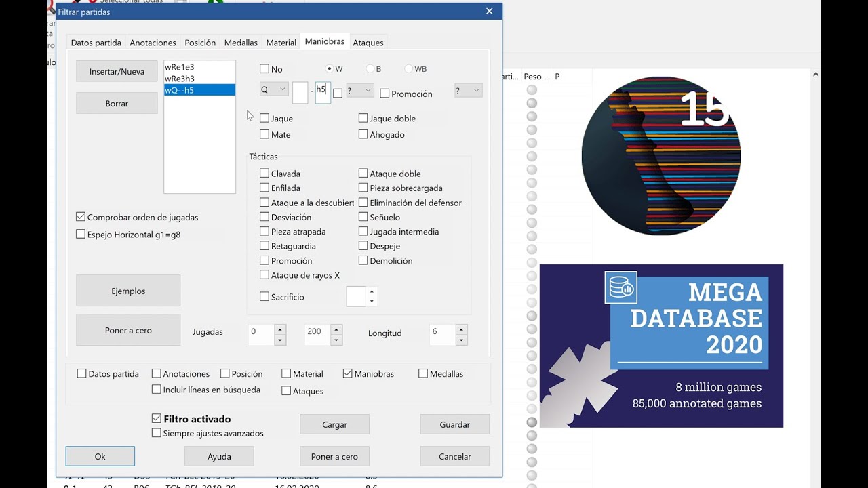Enable Siempre ajustes avanzados checkbox
Viewport: 868px width, 488px height.
157,432
